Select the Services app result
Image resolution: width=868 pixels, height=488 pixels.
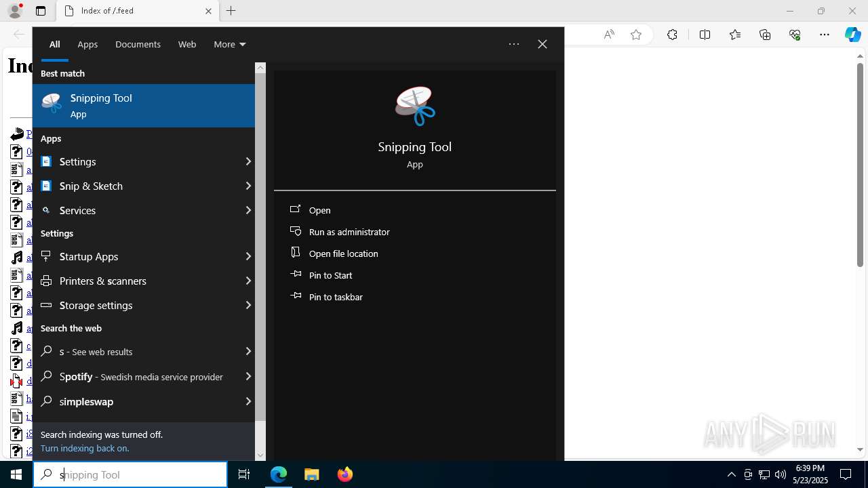point(143,210)
